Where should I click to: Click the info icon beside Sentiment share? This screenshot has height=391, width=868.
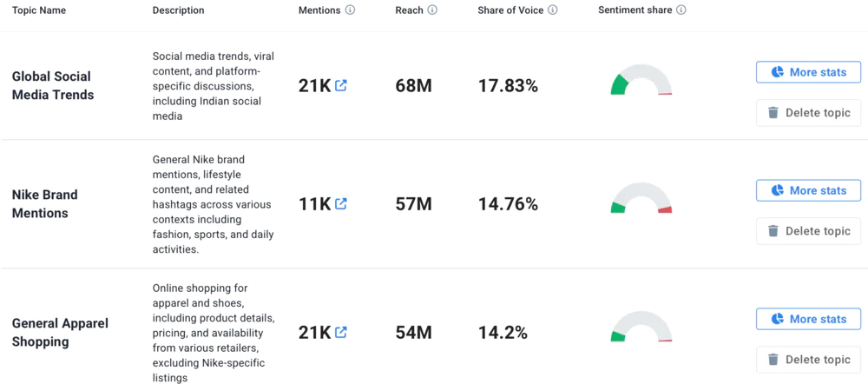(681, 10)
